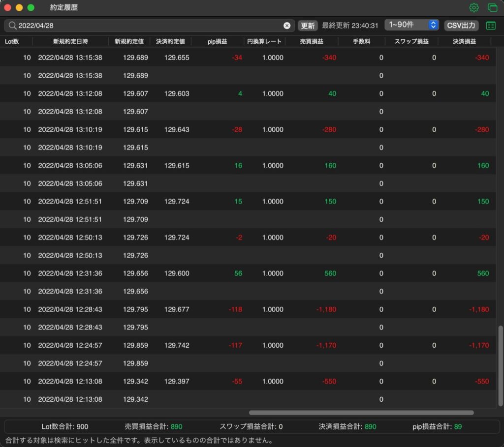Click the 売買損益 column header
504x447 pixels.
pos(312,41)
